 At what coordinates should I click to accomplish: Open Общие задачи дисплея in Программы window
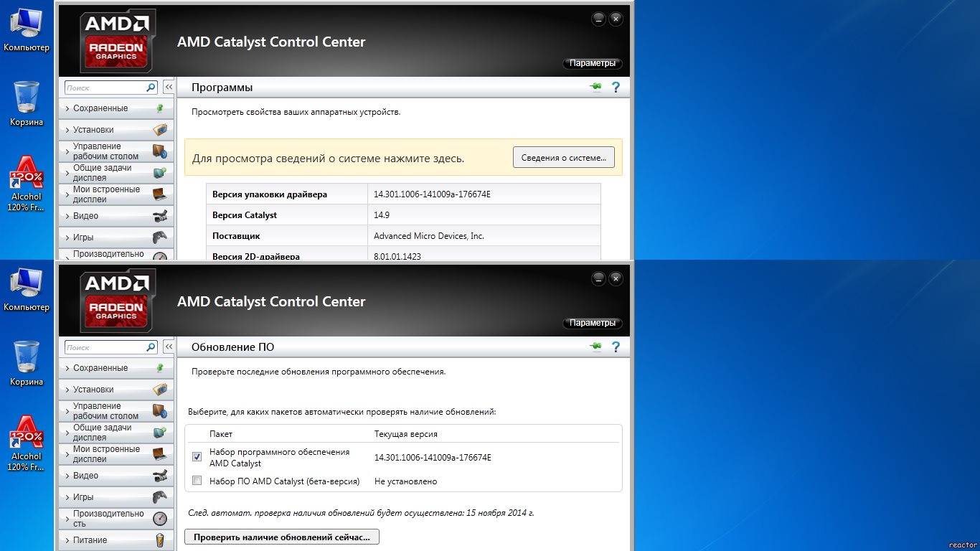coord(116,173)
